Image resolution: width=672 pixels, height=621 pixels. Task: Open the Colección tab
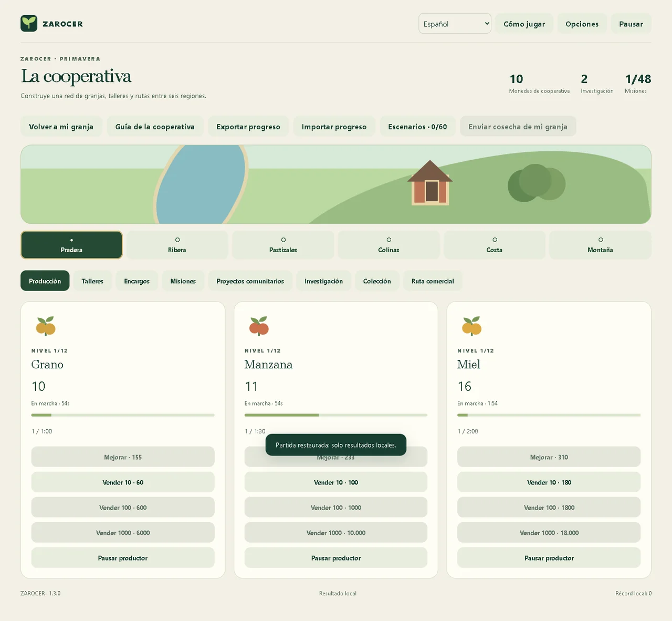(x=377, y=281)
